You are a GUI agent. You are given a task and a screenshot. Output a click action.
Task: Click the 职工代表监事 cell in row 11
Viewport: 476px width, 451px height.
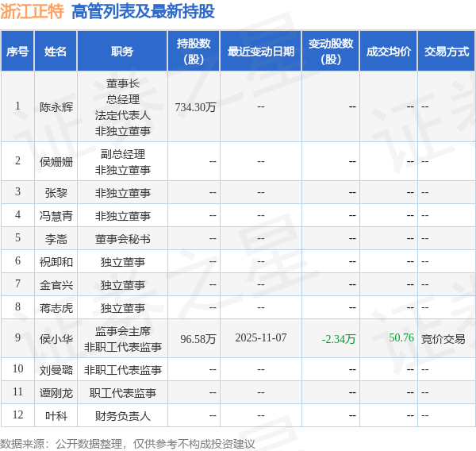(123, 393)
